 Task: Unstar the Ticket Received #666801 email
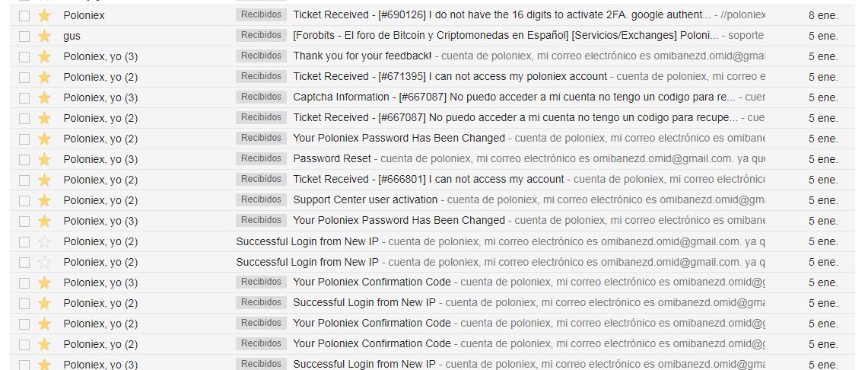coord(44,180)
